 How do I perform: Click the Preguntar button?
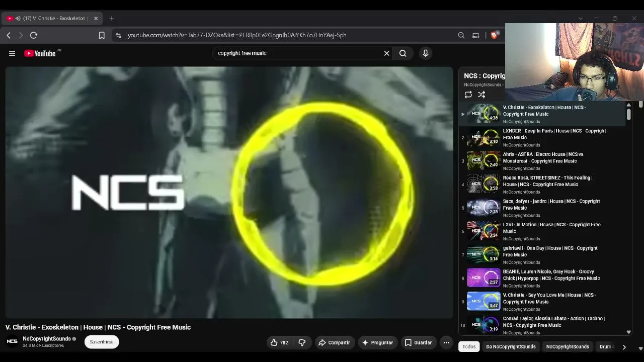pyautogui.click(x=377, y=342)
